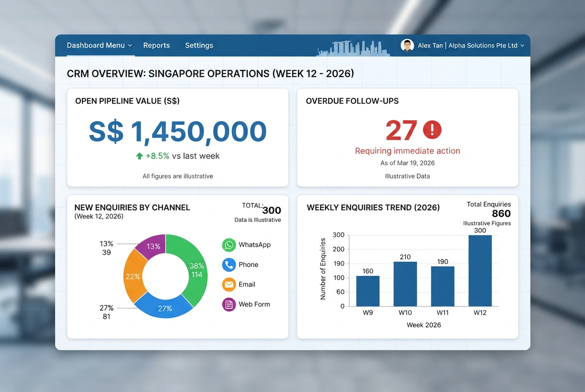Open the Alex Tan account label

click(467, 45)
